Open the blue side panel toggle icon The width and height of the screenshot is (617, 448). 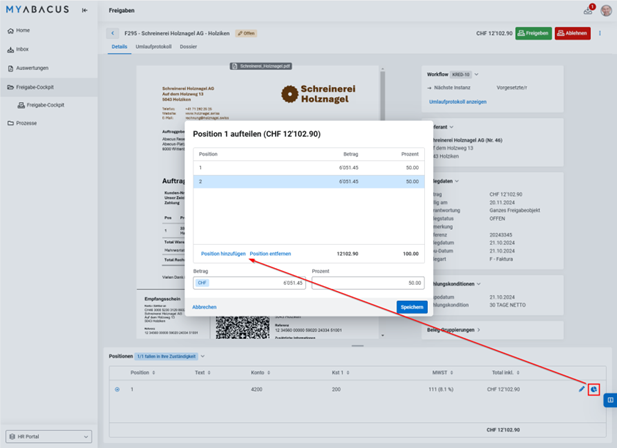click(x=610, y=400)
